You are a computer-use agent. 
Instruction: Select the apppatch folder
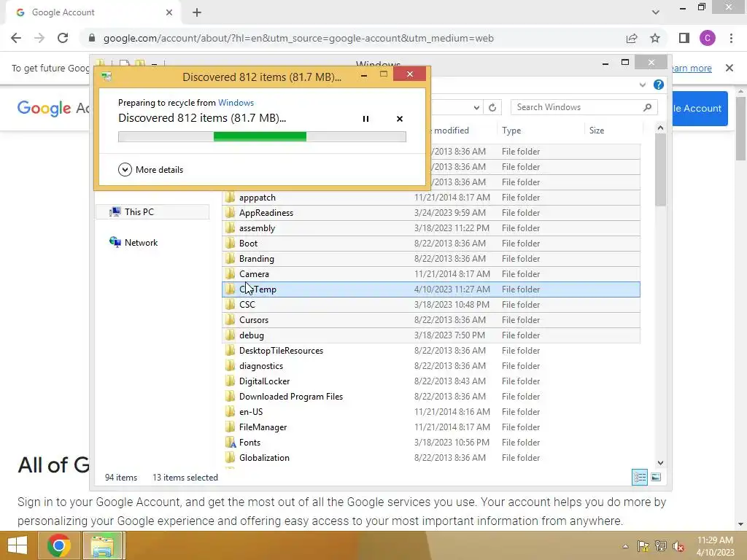pos(430,197)
